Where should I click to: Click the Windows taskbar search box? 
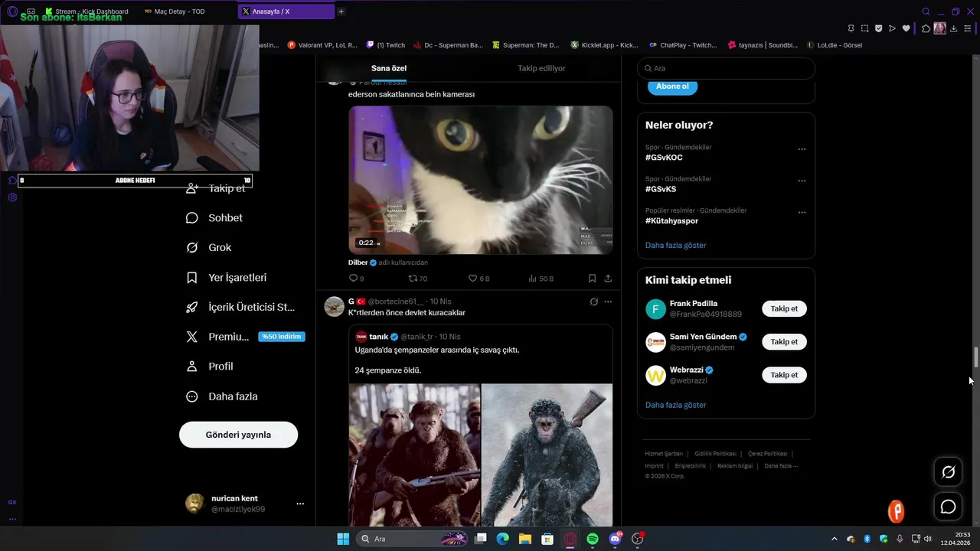[410, 539]
